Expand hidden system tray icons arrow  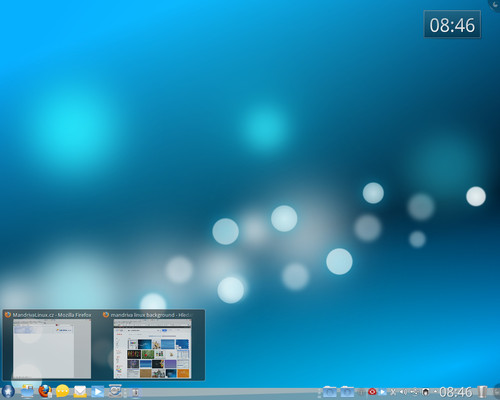coord(435,391)
